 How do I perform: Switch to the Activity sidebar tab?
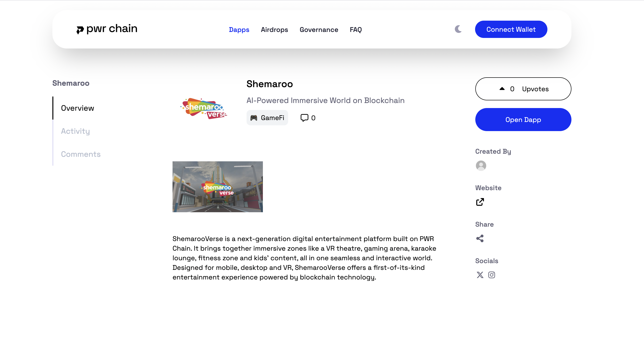coord(75,131)
